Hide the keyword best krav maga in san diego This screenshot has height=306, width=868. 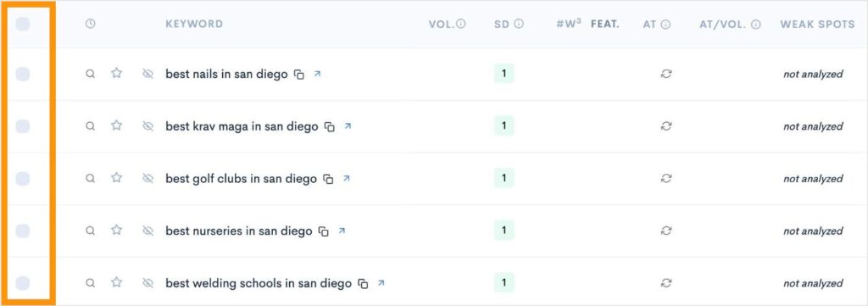(147, 126)
